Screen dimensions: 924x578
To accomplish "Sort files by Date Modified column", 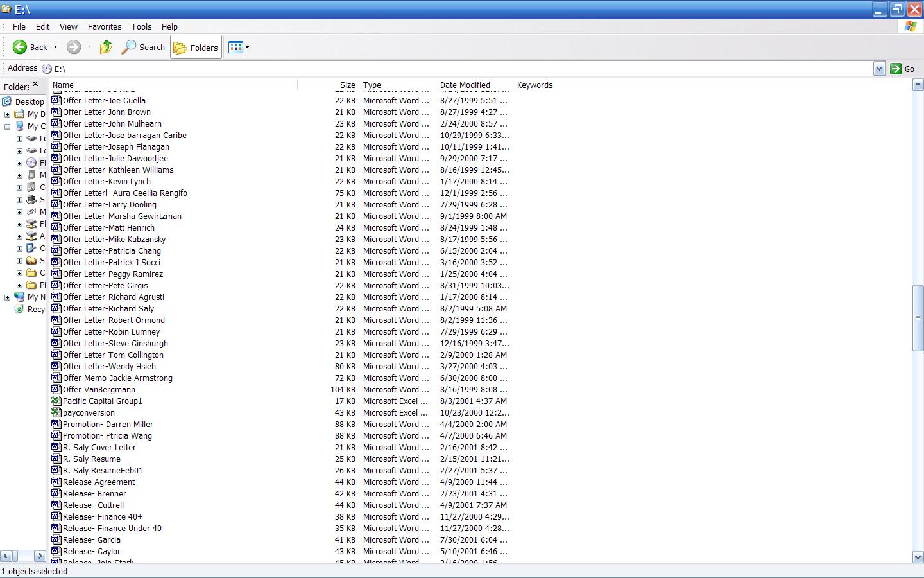I will coord(474,85).
